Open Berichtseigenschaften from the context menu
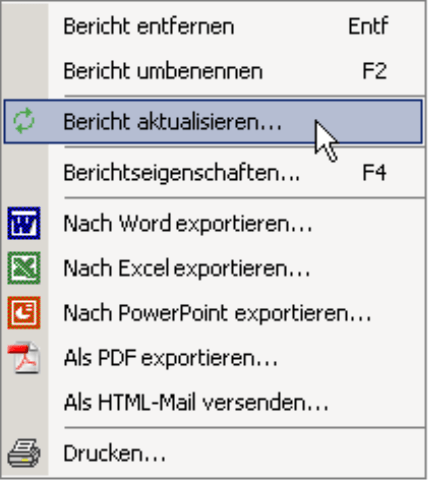Image resolution: width=428 pixels, height=480 pixels. pos(213,173)
